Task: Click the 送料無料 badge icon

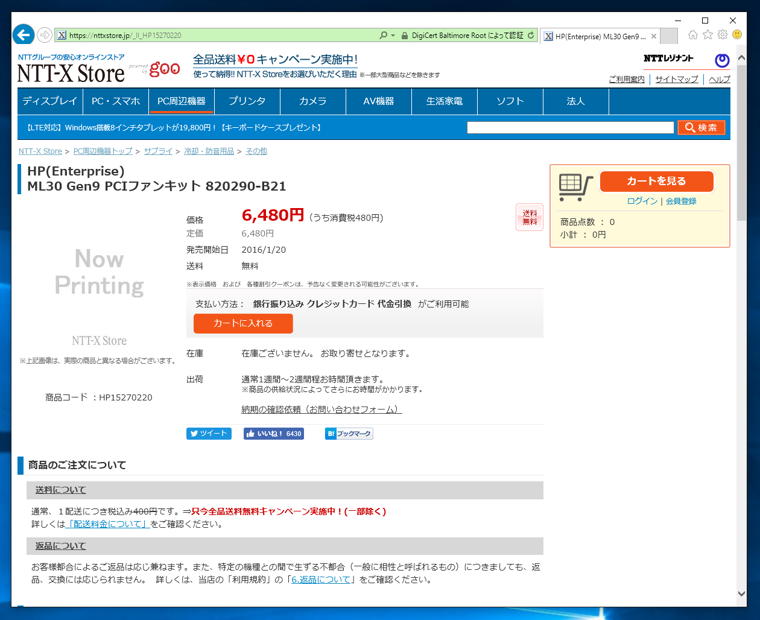Action: tap(529, 217)
